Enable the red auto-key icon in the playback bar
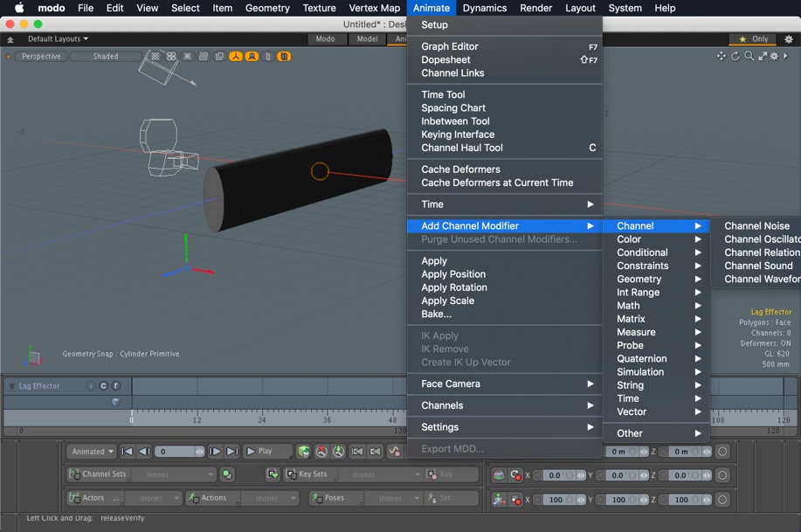The image size is (801, 532). click(x=321, y=451)
